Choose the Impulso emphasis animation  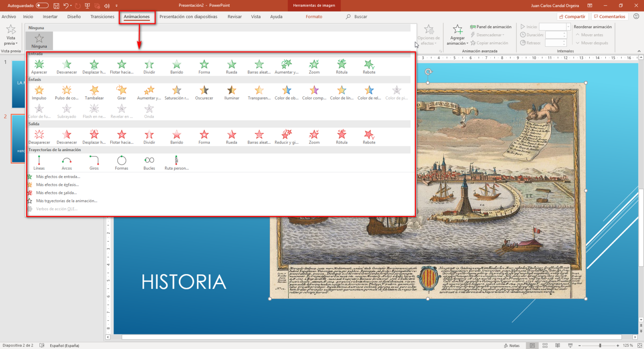(x=39, y=92)
